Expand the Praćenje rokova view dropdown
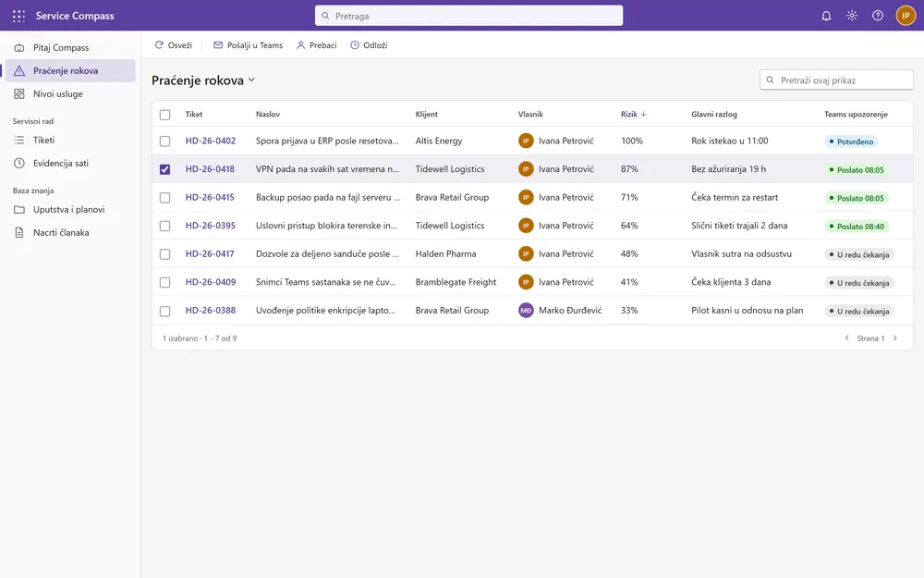 point(251,80)
